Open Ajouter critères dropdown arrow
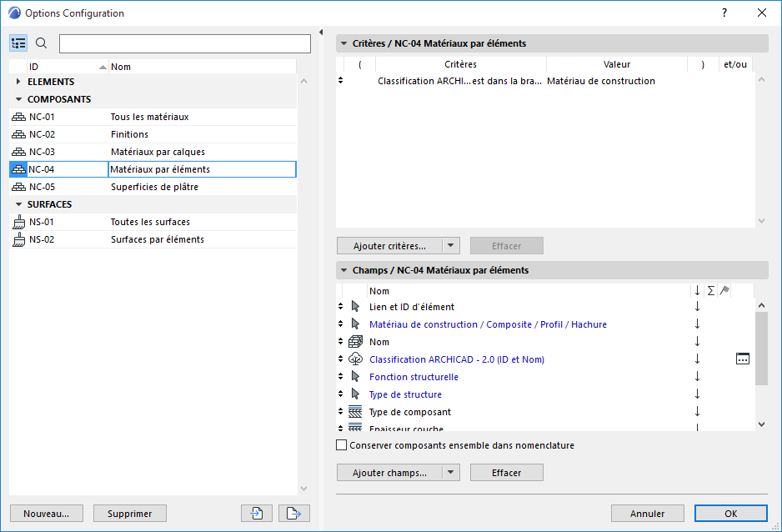Screen dimensions: 782x532 [450, 246]
